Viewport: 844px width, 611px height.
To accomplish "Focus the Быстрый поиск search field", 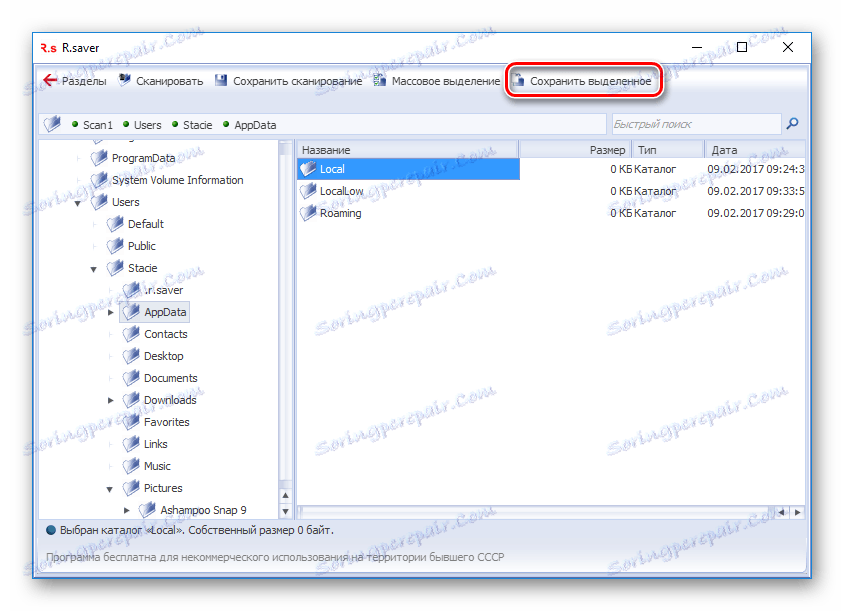I will (x=696, y=124).
